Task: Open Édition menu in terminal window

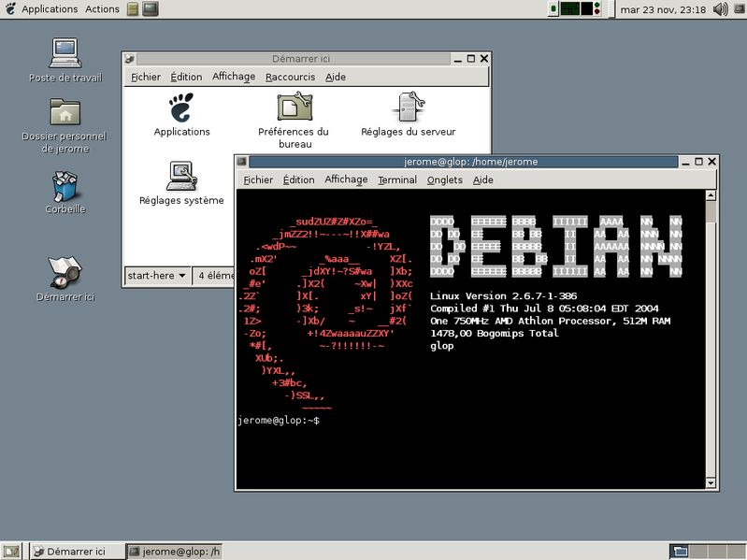Action: (x=298, y=179)
